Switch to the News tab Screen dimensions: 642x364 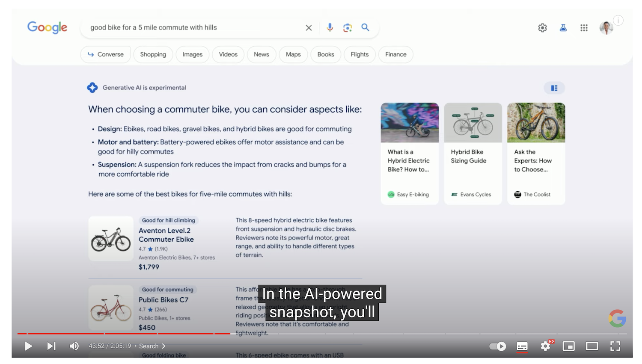tap(262, 54)
